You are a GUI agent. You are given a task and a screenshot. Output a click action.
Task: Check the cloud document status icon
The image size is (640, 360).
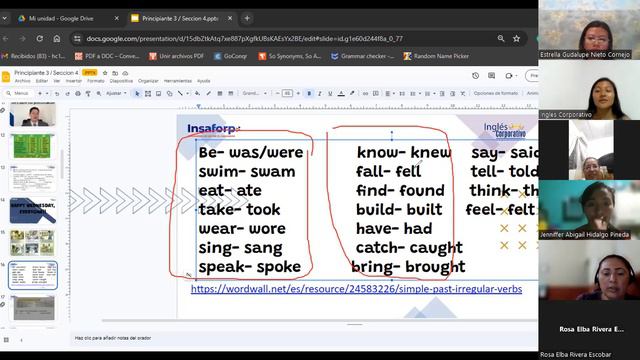(x=125, y=73)
